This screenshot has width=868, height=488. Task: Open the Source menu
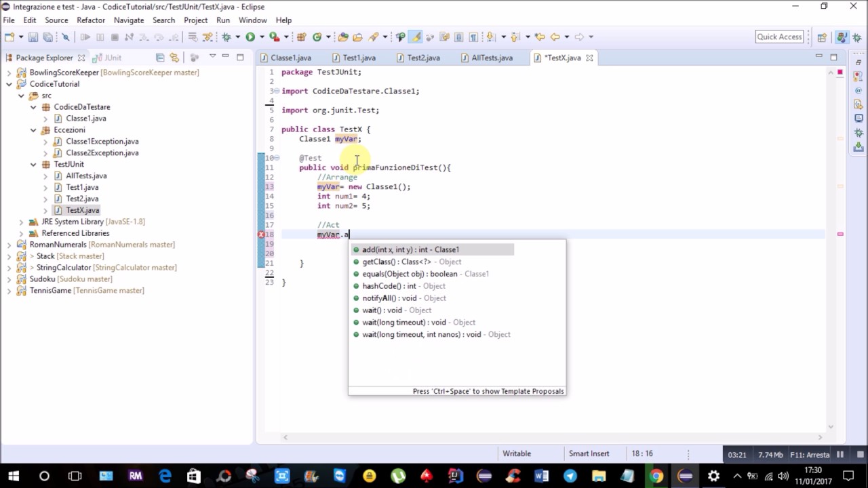(56, 20)
